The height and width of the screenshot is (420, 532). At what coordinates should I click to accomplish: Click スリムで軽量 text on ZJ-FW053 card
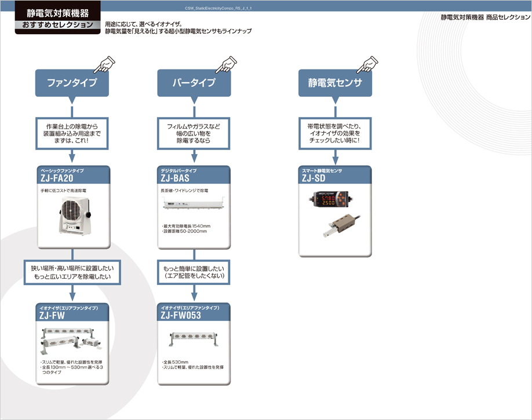tap(193, 367)
